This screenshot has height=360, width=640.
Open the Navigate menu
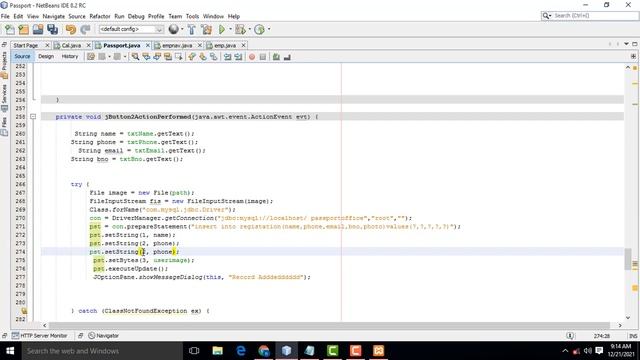pos(54,16)
